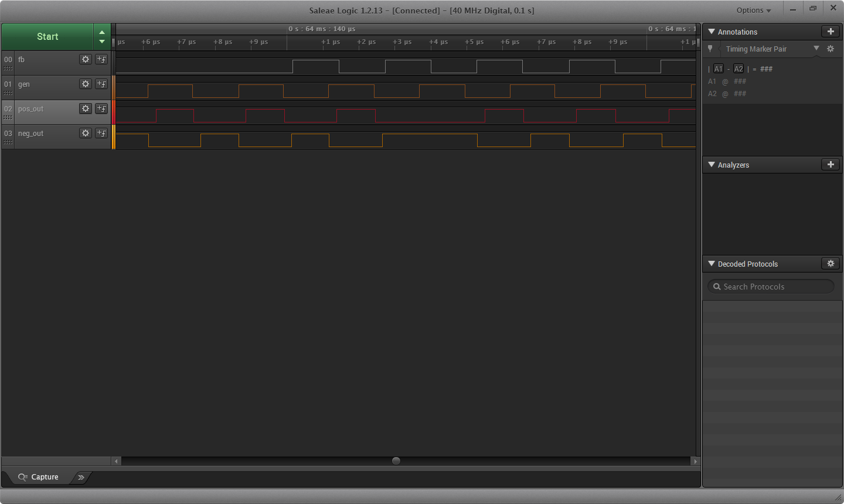
Task: Open Timing Marker Pair settings gear
Action: (x=831, y=49)
